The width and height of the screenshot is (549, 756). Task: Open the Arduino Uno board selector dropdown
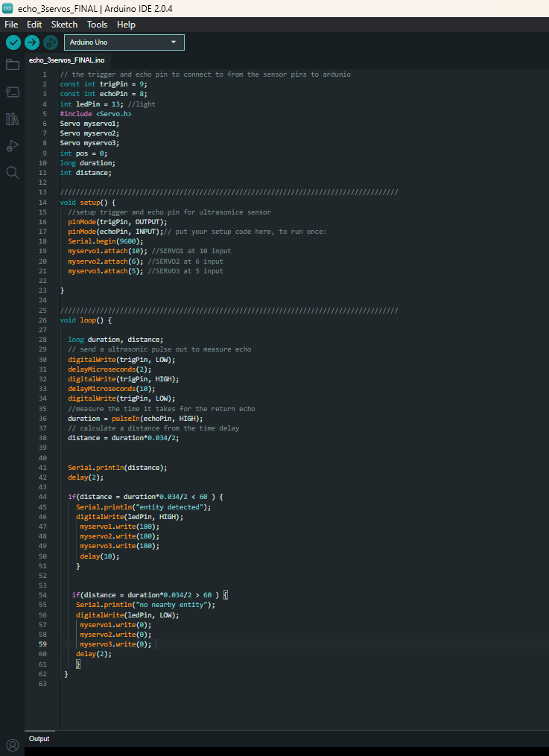tap(124, 42)
